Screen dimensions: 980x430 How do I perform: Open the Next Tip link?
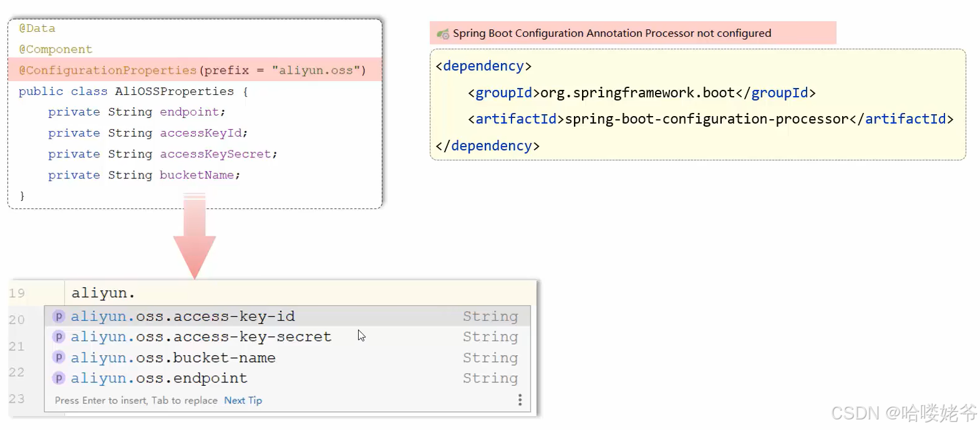point(243,401)
